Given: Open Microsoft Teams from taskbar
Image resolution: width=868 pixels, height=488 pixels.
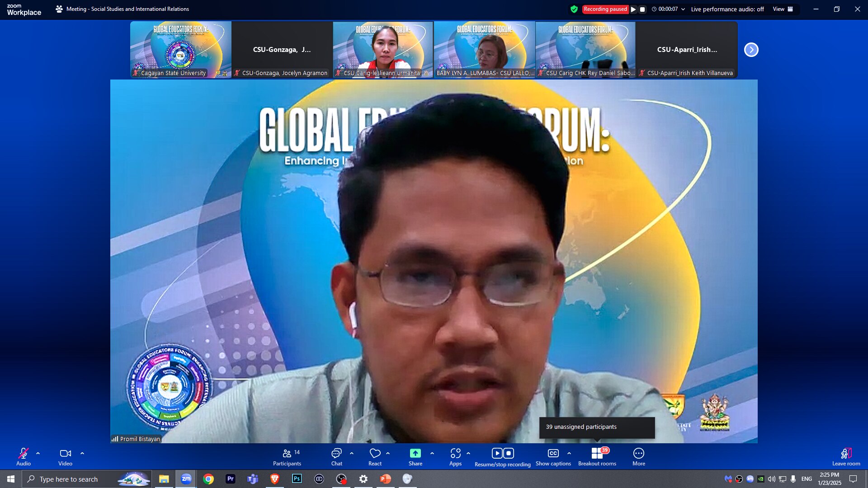Looking at the screenshot, I should point(253,479).
